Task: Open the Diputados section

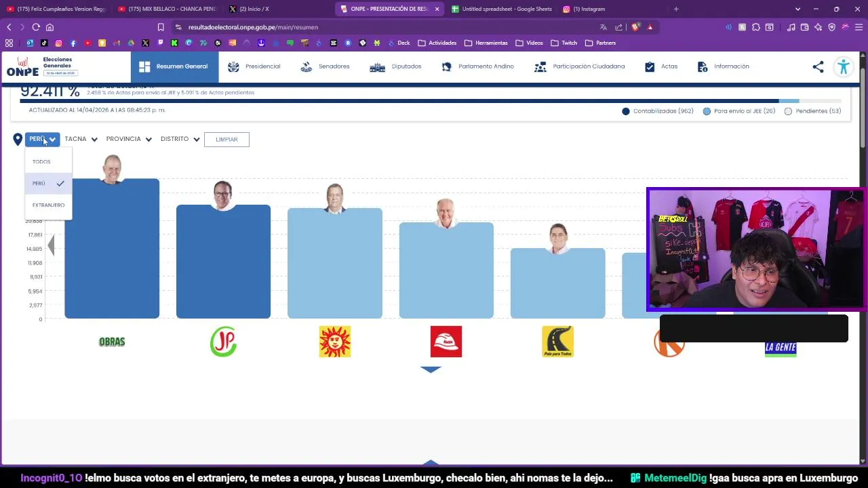Action: (395, 66)
